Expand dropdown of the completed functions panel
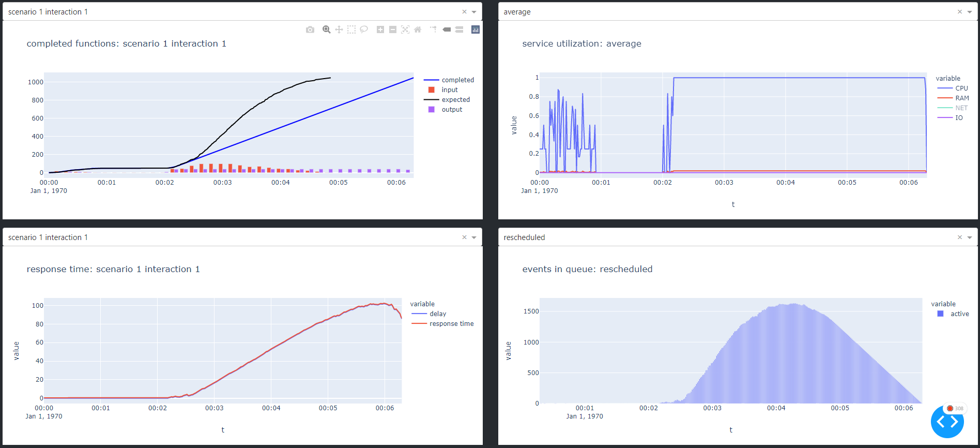 (474, 12)
